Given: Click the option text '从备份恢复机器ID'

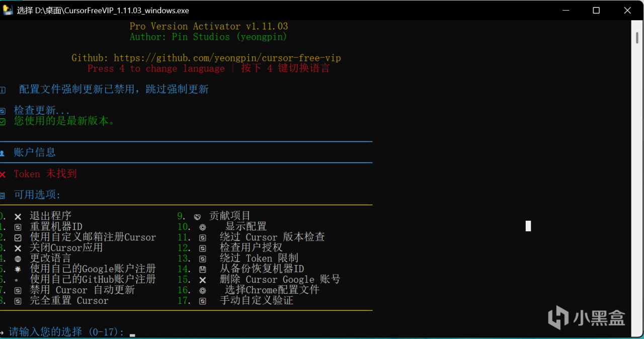Looking at the screenshot, I should (x=262, y=269).
